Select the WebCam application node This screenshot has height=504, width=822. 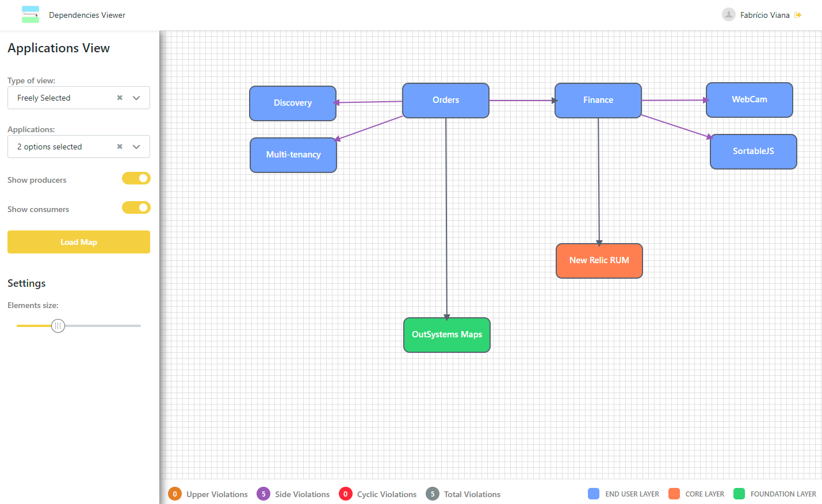750,100
